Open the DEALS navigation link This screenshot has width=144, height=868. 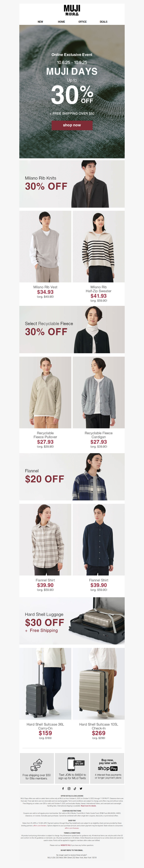pyautogui.click(x=104, y=22)
